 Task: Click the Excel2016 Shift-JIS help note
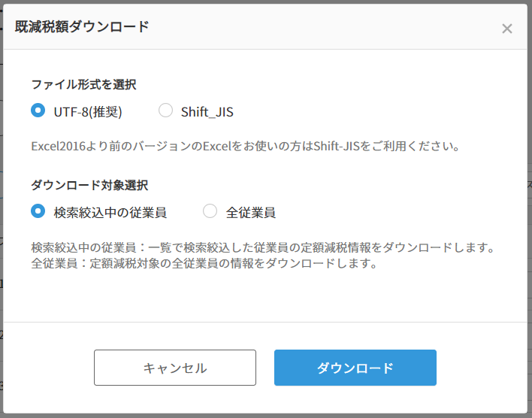(x=245, y=145)
